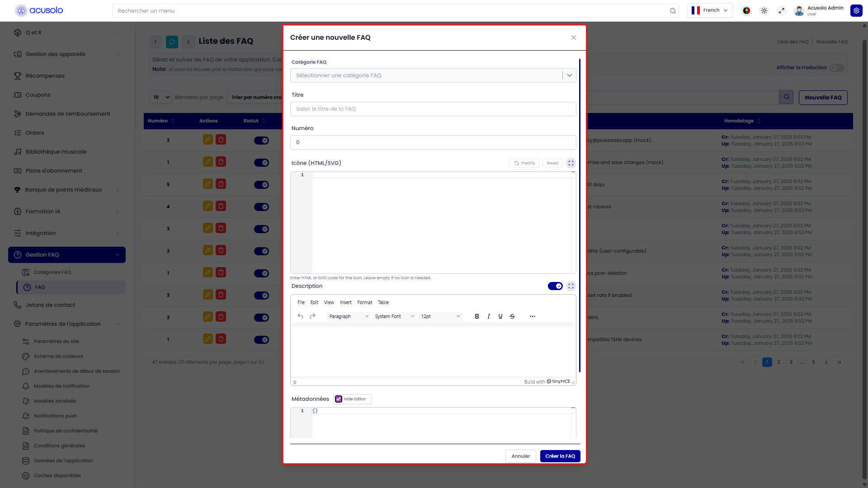Click the search magnifier in top bar
This screenshot has height=488, width=868.
[673, 11]
